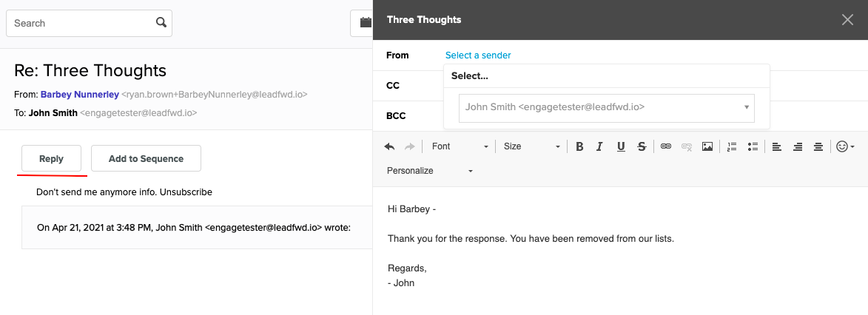Click the redo arrow in editor toolbar

tap(410, 146)
